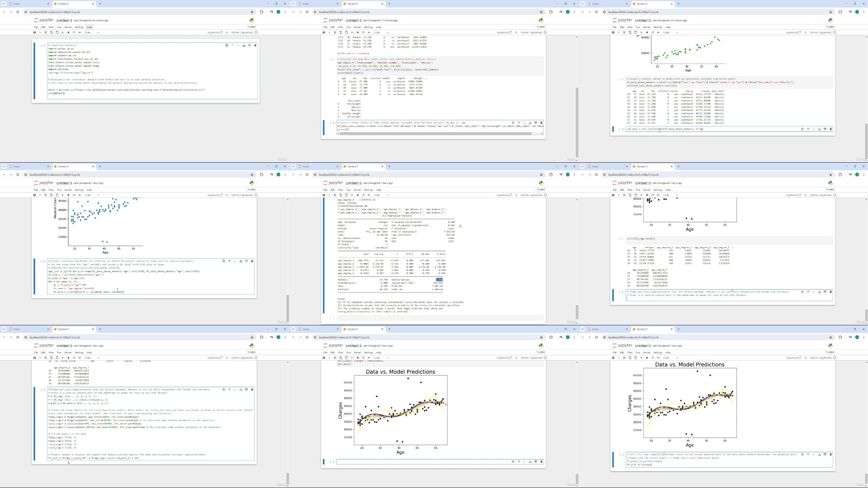Reload the page in the green scatter plot window
The image size is (868, 488).
[597, 12]
